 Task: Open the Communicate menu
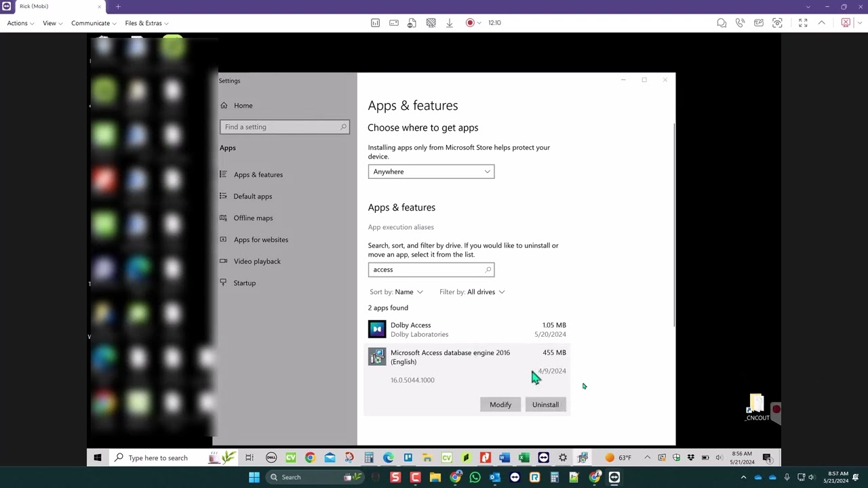[x=94, y=23]
